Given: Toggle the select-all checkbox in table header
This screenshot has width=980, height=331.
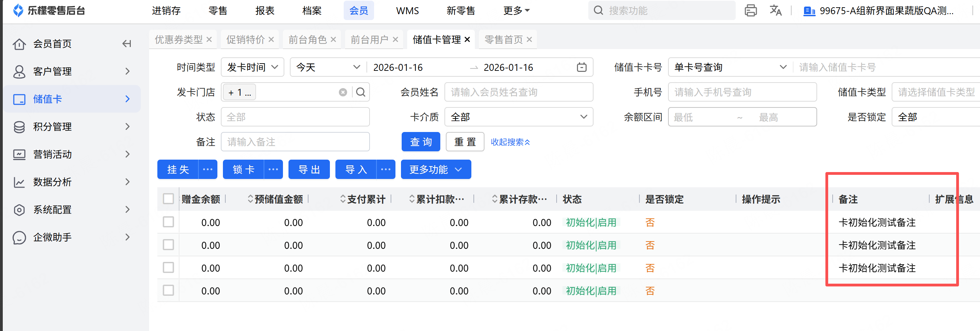Looking at the screenshot, I should (x=168, y=199).
